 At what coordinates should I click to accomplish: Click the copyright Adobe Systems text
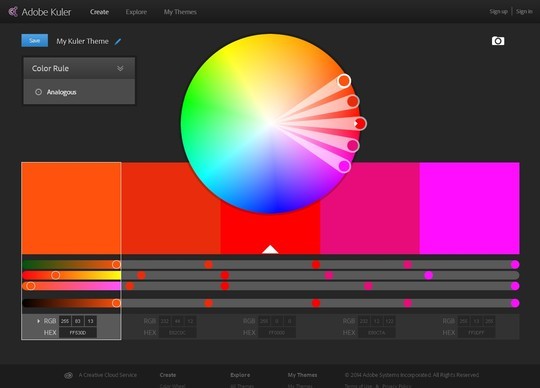point(412,375)
